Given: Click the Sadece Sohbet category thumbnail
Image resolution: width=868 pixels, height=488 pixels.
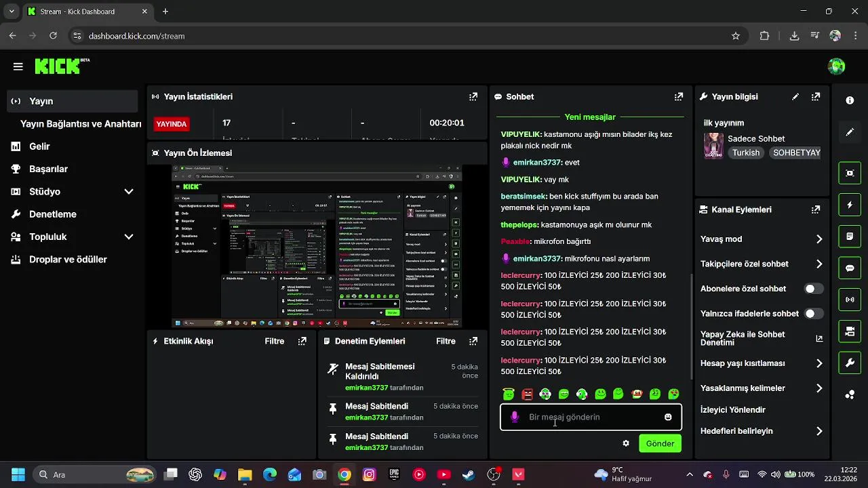Looking at the screenshot, I should pos(713,146).
